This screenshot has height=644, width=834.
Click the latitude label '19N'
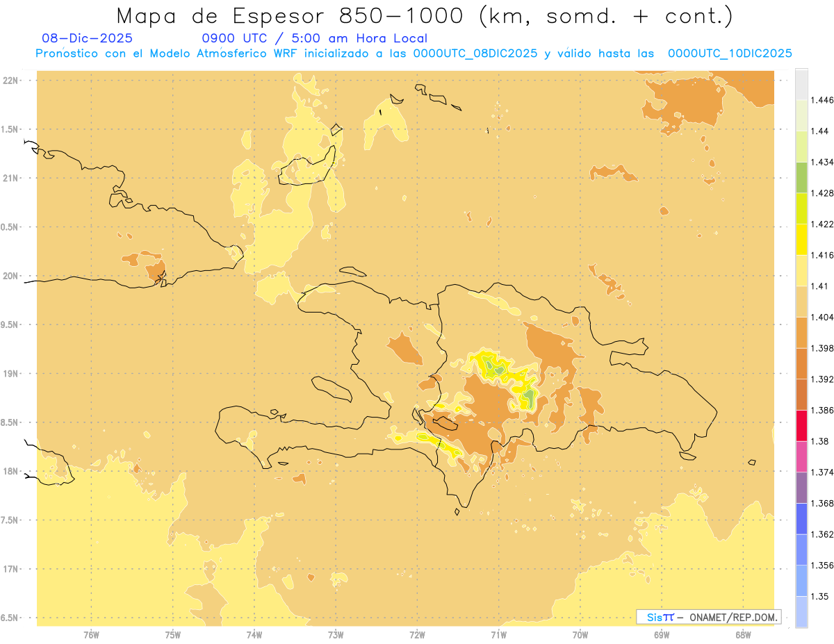10,374
